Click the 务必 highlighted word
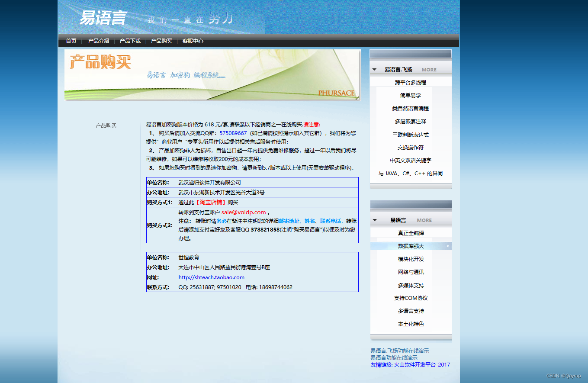 click(222, 221)
